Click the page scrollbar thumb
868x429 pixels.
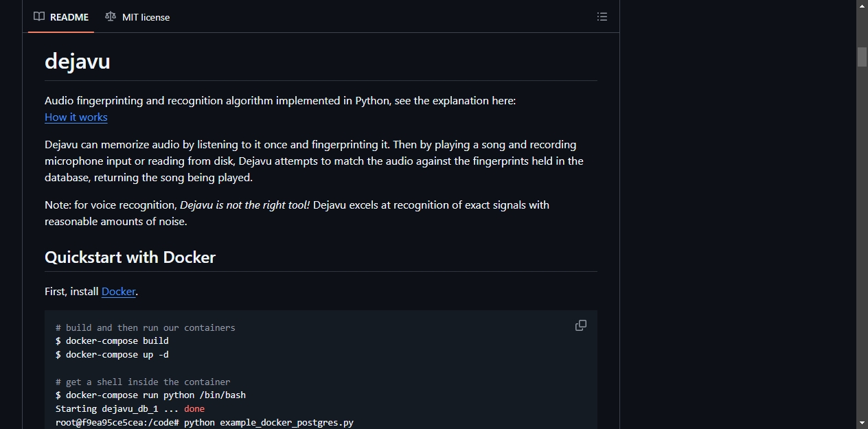pyautogui.click(x=862, y=57)
